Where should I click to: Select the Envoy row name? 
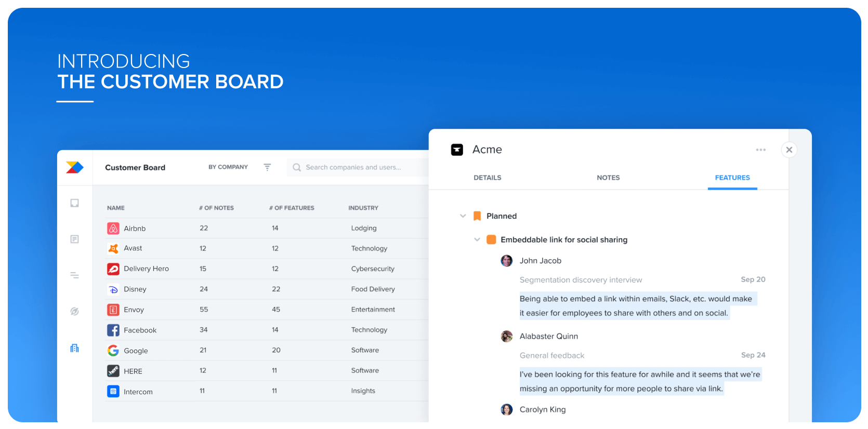pos(134,310)
